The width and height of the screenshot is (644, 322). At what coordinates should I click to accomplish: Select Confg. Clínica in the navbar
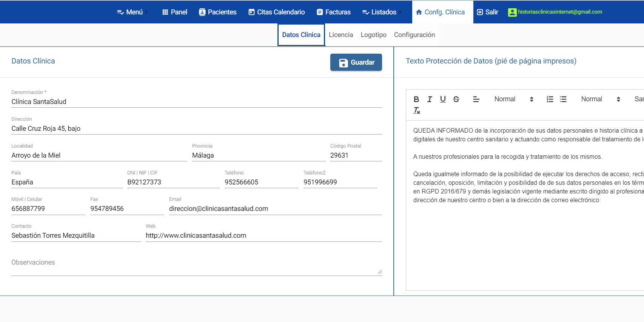pos(442,12)
